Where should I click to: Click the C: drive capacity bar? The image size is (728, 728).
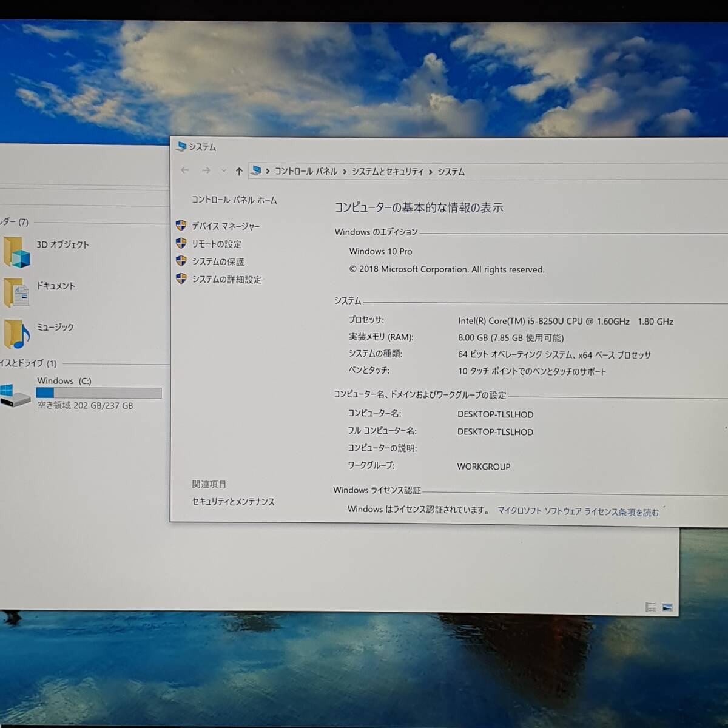[x=99, y=393]
